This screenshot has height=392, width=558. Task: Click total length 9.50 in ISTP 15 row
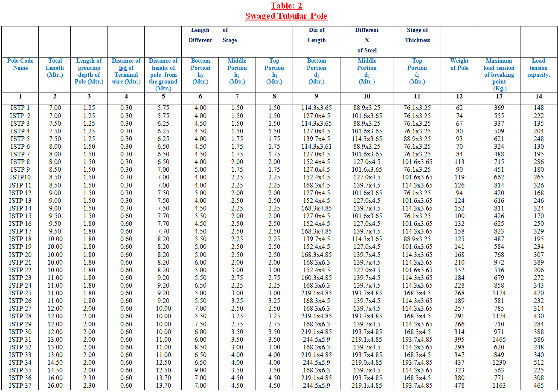[55, 216]
